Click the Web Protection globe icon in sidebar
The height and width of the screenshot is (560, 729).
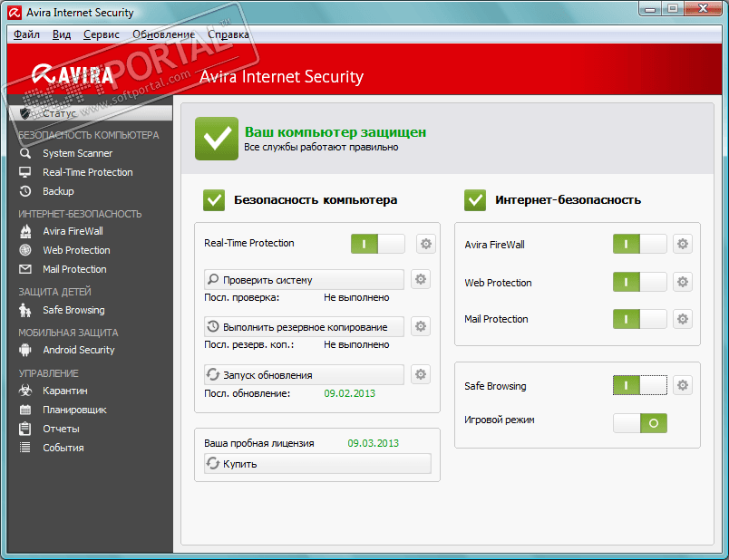coord(25,250)
